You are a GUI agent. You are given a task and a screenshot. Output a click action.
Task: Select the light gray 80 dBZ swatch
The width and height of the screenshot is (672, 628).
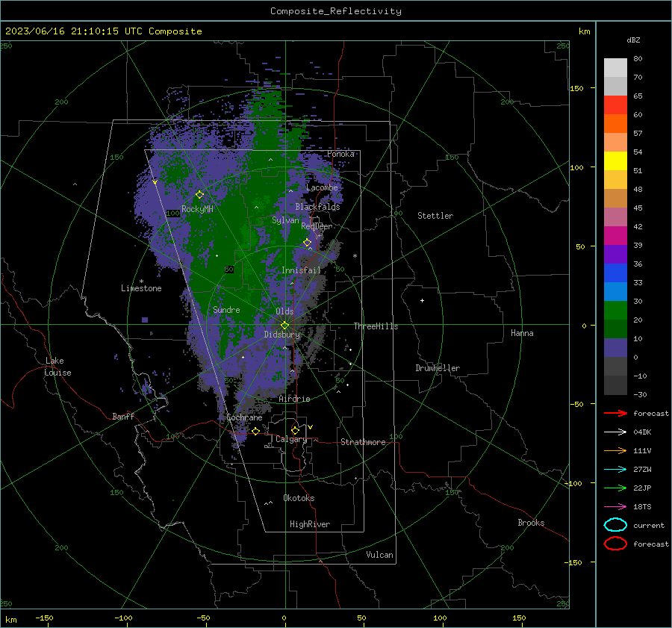[x=615, y=67]
